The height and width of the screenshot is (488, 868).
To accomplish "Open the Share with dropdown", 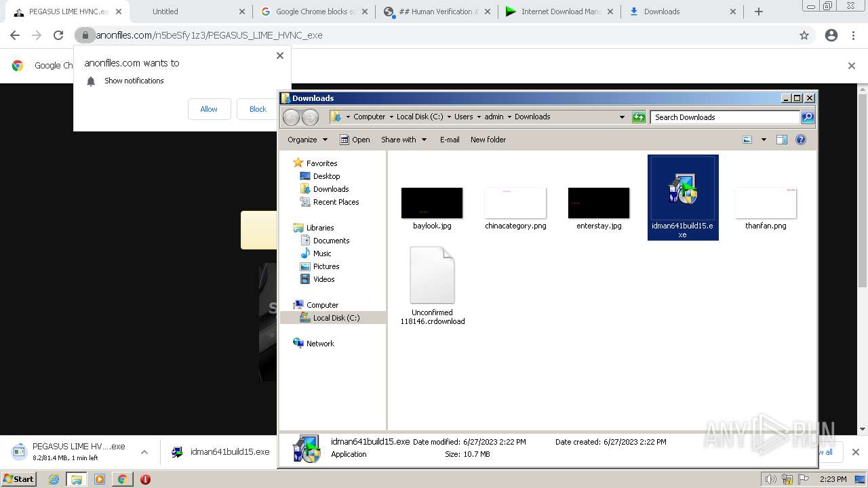I will (403, 140).
